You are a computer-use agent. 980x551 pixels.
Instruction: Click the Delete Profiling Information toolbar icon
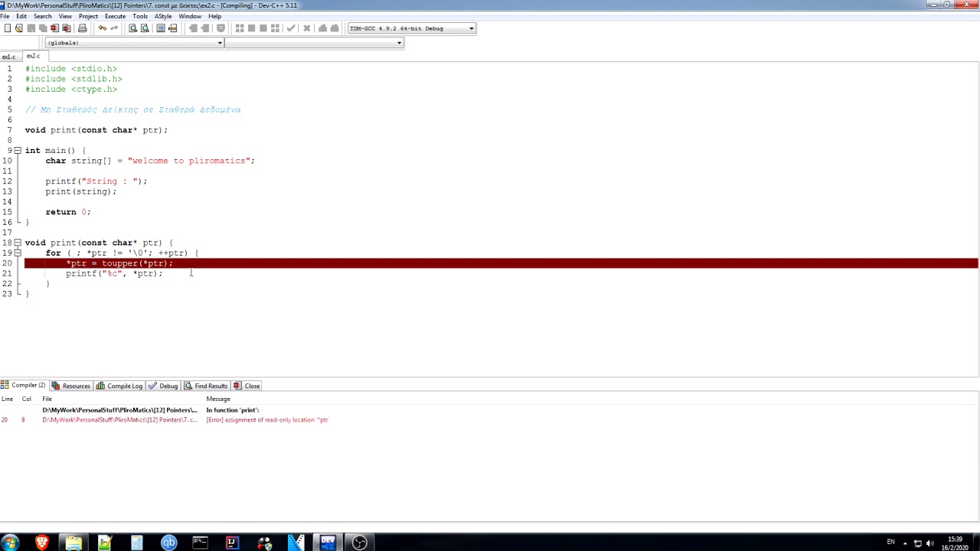click(335, 28)
